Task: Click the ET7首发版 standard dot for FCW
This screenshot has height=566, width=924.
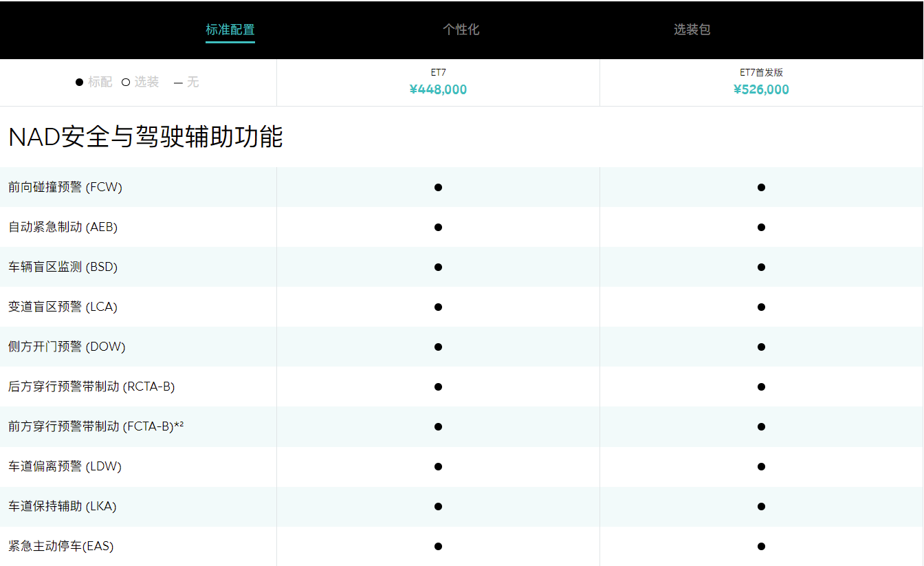Action: pyautogui.click(x=761, y=187)
